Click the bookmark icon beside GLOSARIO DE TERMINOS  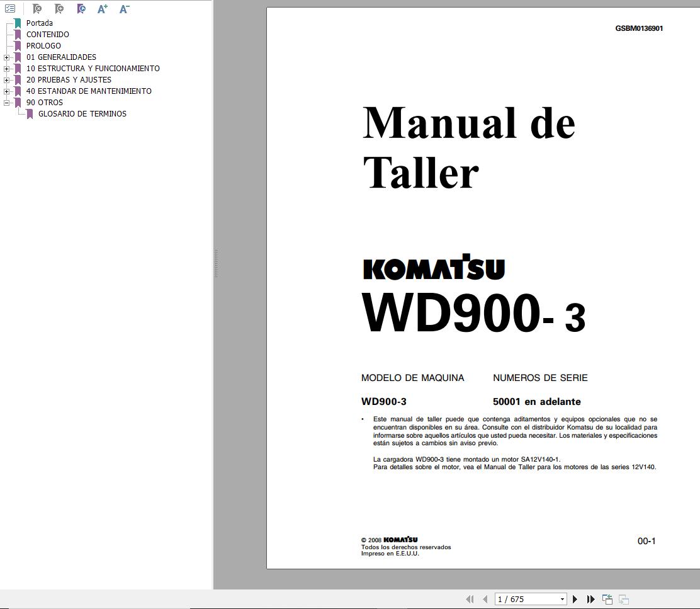point(30,114)
